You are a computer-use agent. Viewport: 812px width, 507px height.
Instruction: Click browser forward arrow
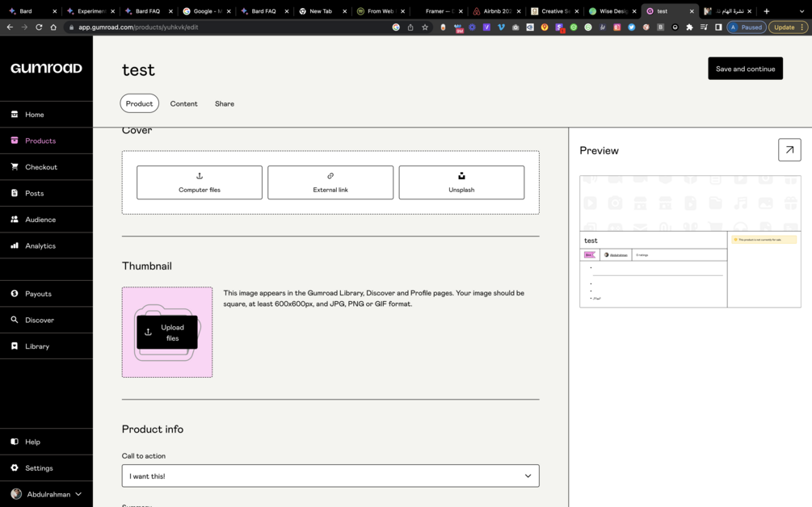tap(24, 27)
